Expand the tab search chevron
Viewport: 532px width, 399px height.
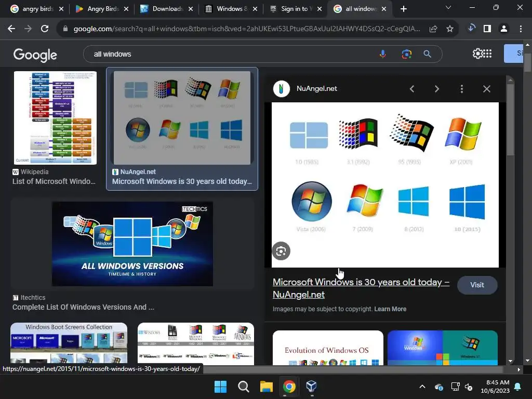click(448, 7)
